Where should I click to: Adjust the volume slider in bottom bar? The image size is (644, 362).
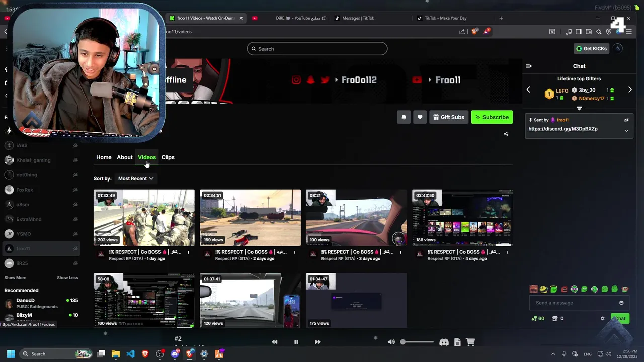tap(418, 342)
